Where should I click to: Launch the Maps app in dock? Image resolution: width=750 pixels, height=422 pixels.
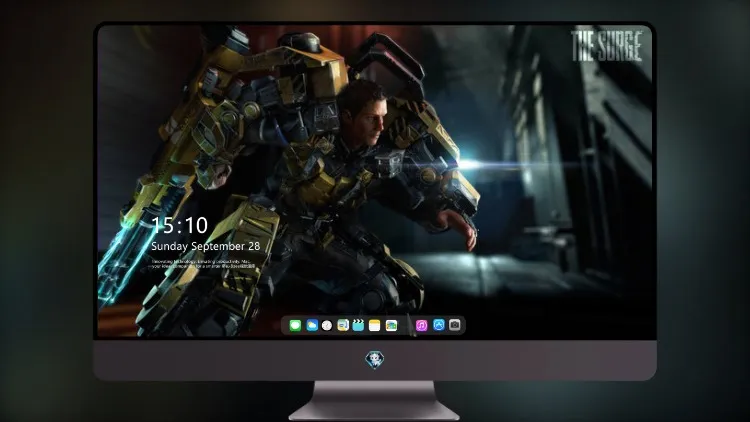coord(343,325)
